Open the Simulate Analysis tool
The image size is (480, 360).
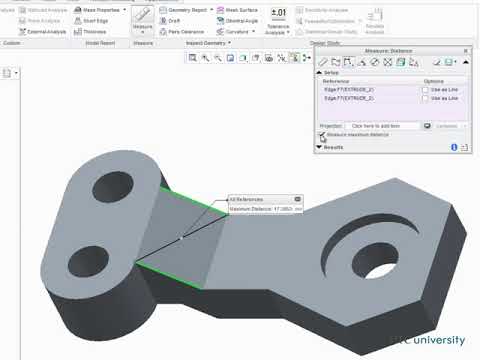pos(375,21)
